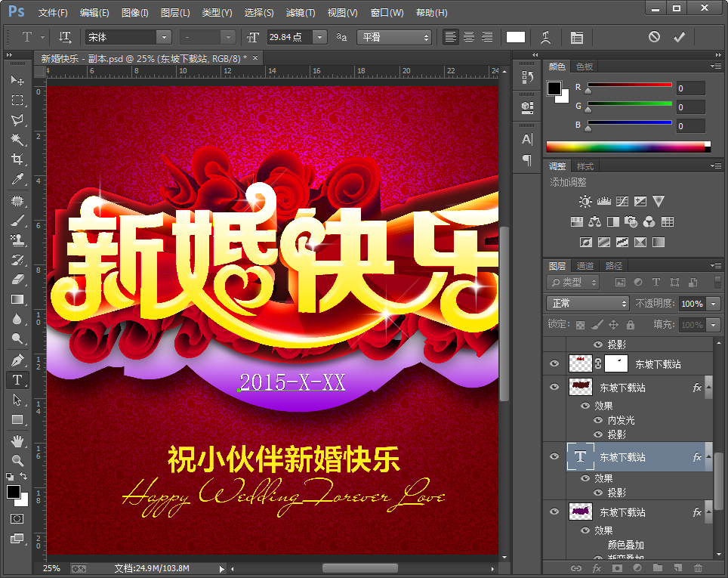Select the Clone Stamp tool
This screenshot has height=578, width=728.
(x=17, y=240)
